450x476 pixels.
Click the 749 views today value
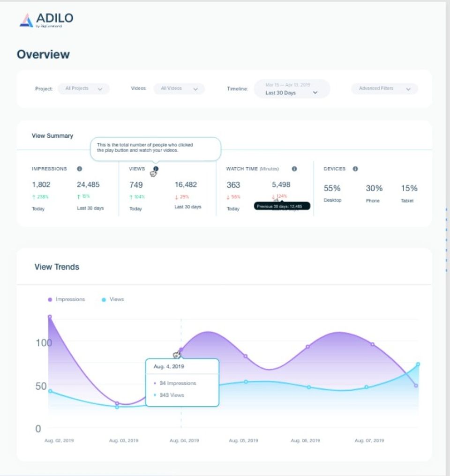[x=136, y=185]
